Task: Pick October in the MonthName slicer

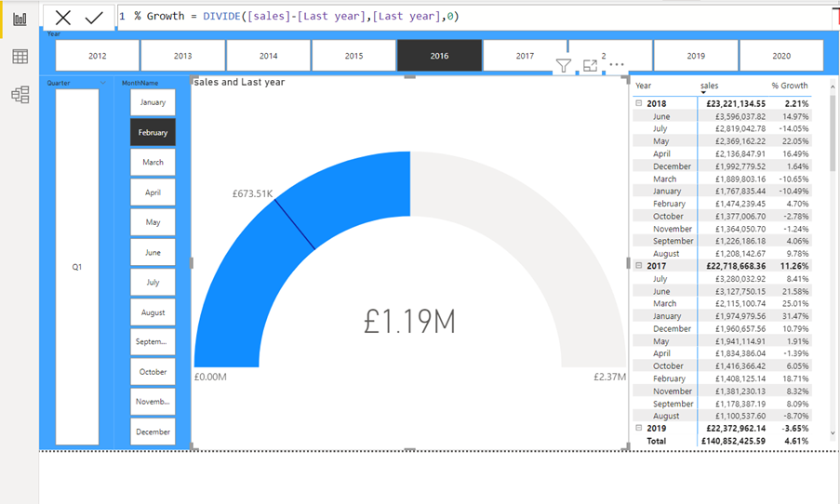Action: tap(153, 372)
